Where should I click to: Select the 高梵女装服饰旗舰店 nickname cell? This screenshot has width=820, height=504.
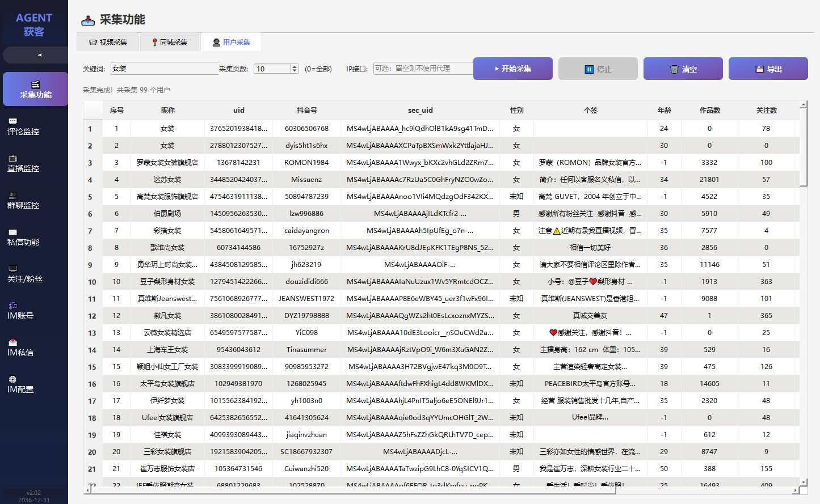pos(168,197)
